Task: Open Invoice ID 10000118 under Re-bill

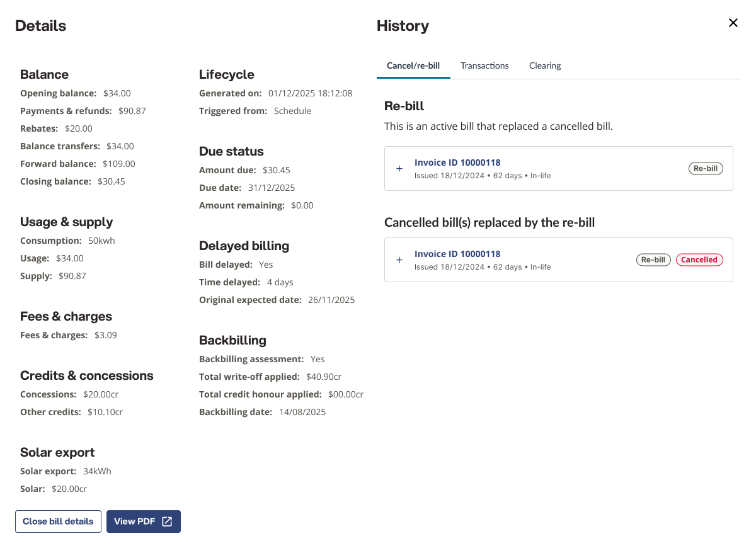Action: (x=457, y=163)
